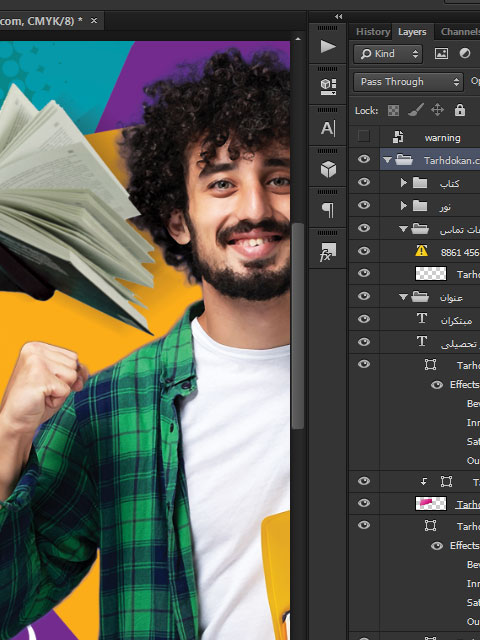Show the hidden warning layer
The width and height of the screenshot is (480, 640).
[363, 136]
